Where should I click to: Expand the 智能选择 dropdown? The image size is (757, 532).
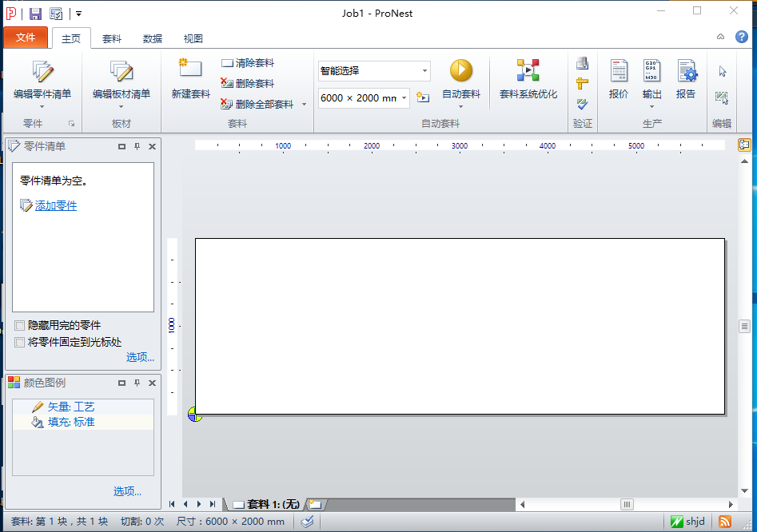tap(424, 71)
